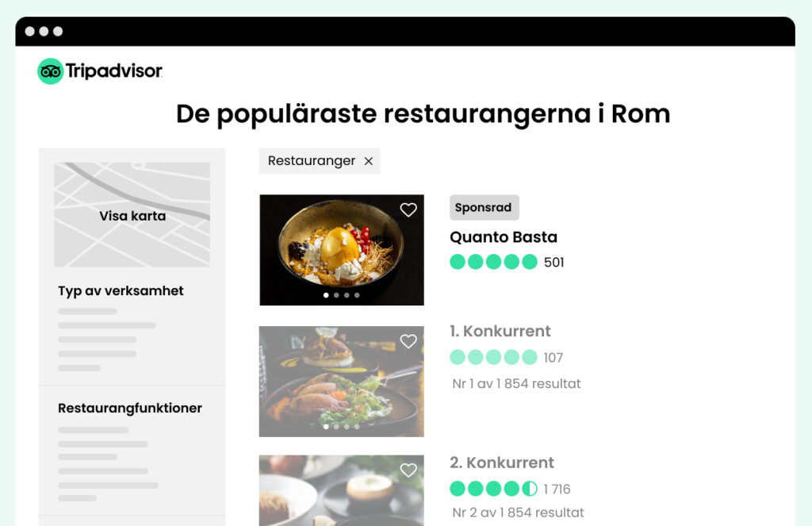The height and width of the screenshot is (526, 812).
Task: Save 1. Konkurrent using its heart icon
Action: click(x=408, y=341)
